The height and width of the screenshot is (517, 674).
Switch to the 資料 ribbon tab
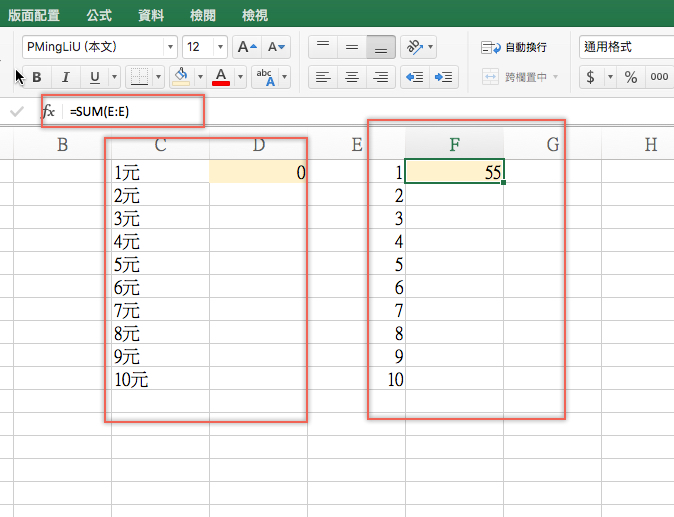click(151, 15)
